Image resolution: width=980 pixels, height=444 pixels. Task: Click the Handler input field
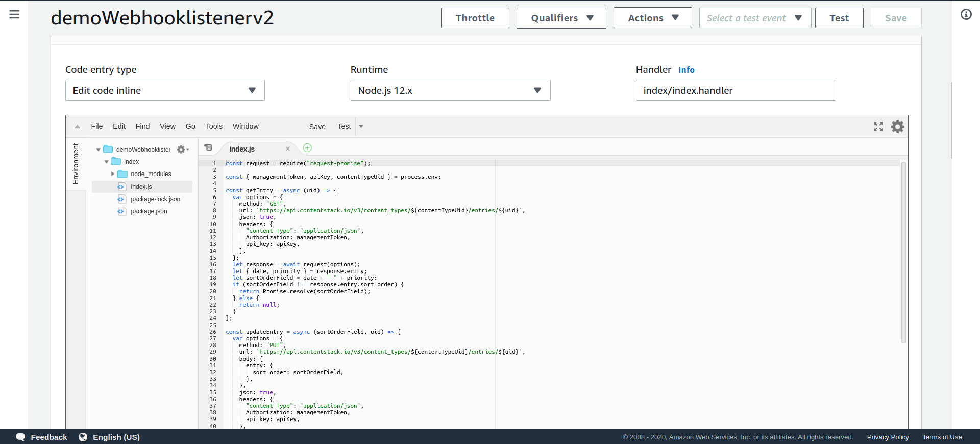pyautogui.click(x=736, y=90)
